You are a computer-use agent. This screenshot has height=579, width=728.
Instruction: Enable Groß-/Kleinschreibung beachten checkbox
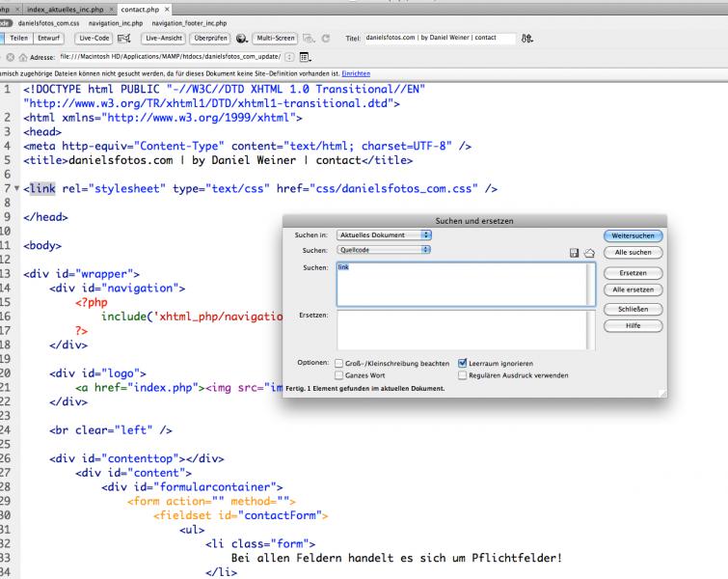337,363
